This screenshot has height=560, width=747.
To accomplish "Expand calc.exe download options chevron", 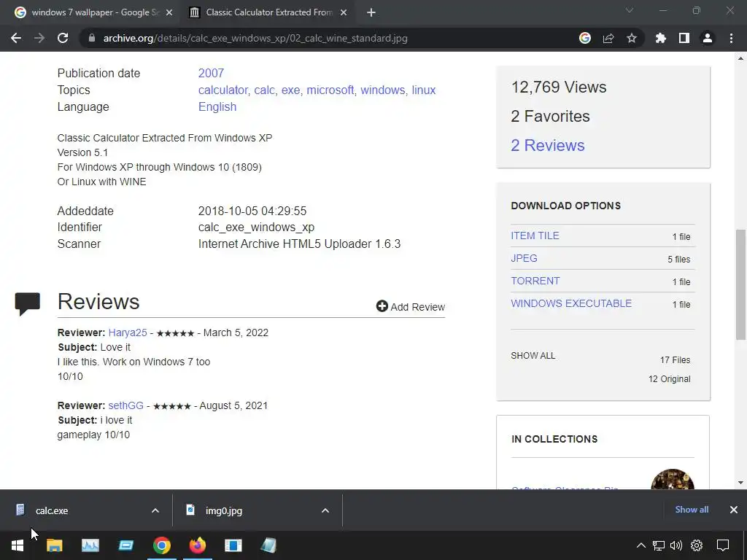I will click(155, 510).
